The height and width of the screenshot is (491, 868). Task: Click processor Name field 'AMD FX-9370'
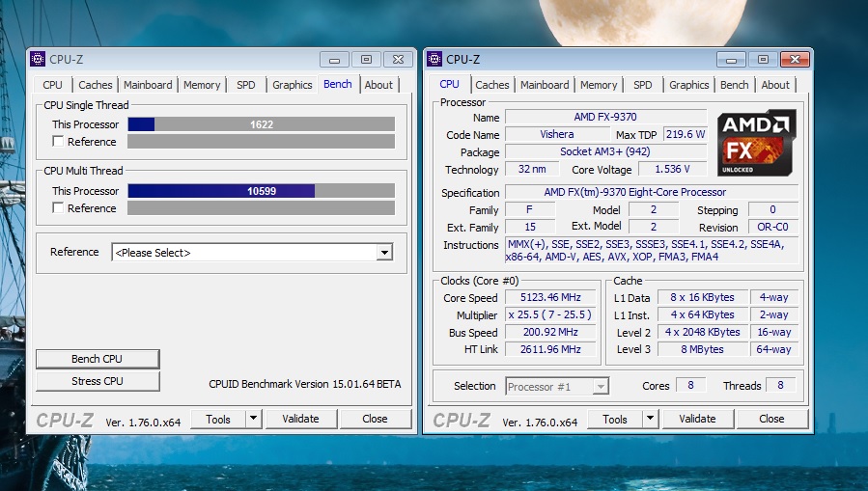tap(605, 117)
